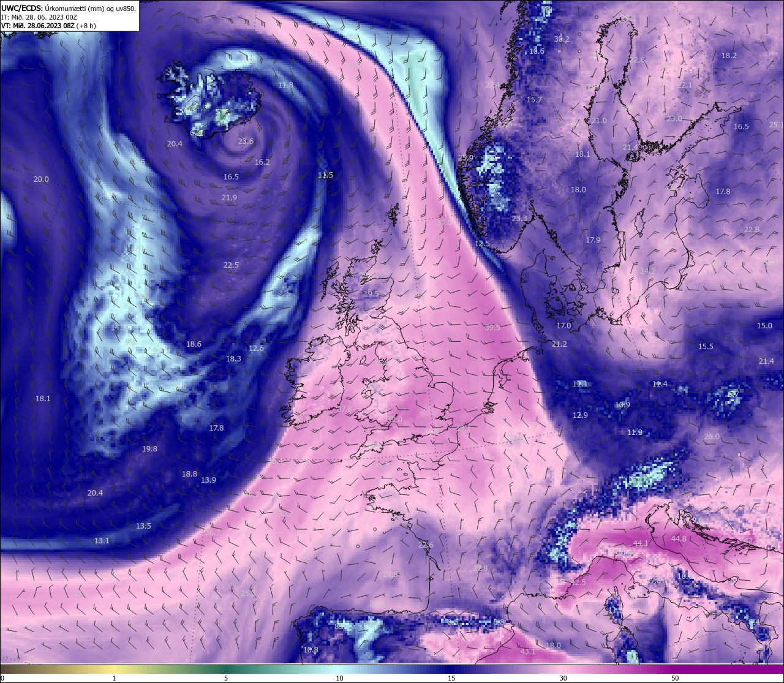The height and width of the screenshot is (683, 784).
Task: Click the value 15.0 near the right edge
Action: [x=764, y=326]
